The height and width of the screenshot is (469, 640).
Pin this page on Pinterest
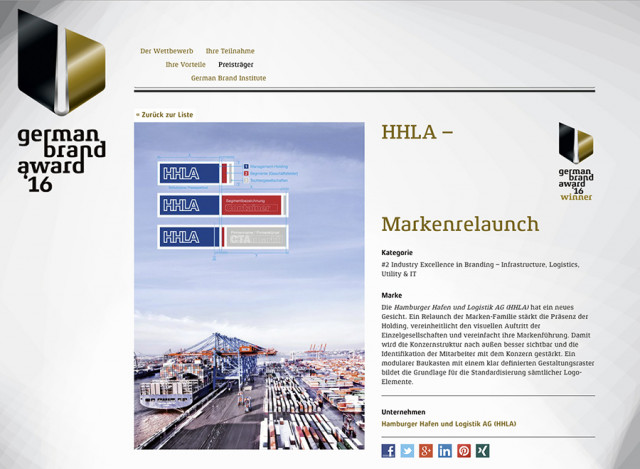(464, 451)
